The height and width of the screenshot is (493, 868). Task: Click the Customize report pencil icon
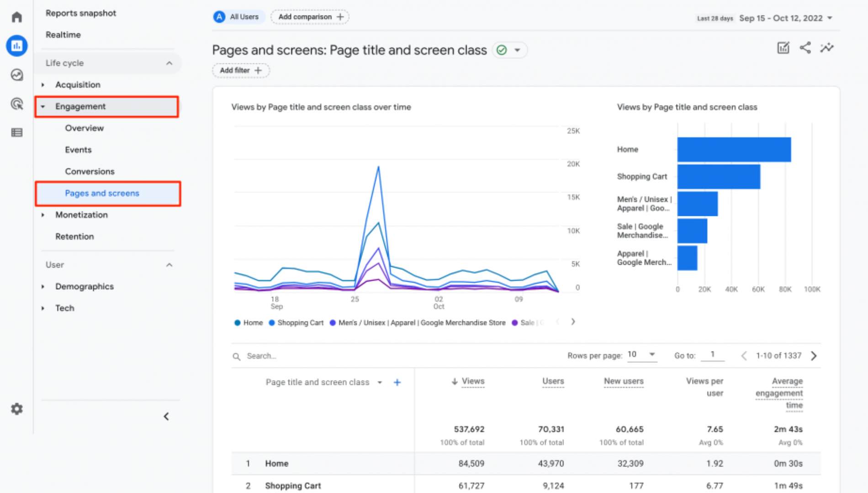point(783,48)
